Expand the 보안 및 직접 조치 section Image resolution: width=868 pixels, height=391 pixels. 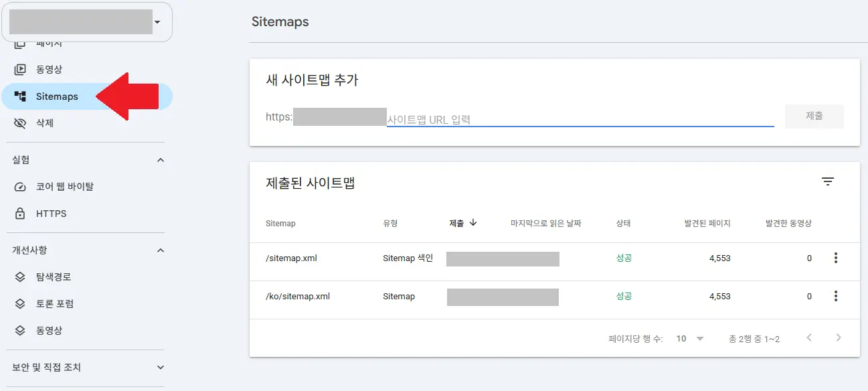click(160, 367)
